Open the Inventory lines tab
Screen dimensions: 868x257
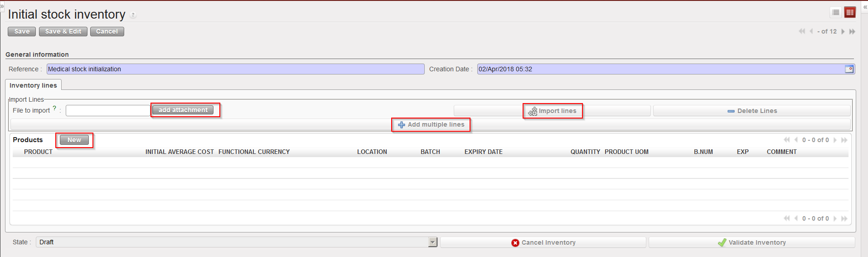tap(33, 85)
